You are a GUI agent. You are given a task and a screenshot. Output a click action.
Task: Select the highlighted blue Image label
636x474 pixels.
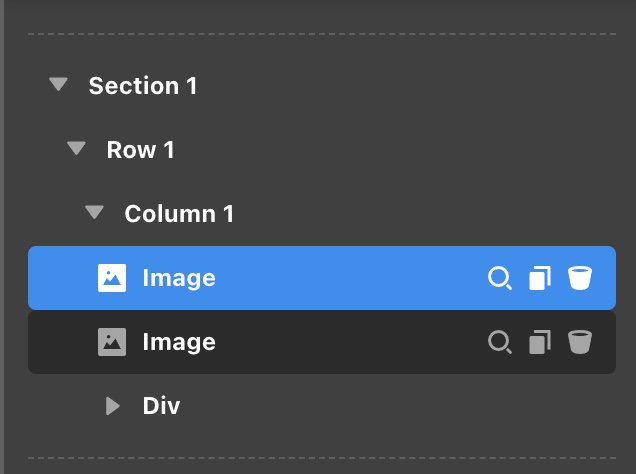[x=179, y=278]
